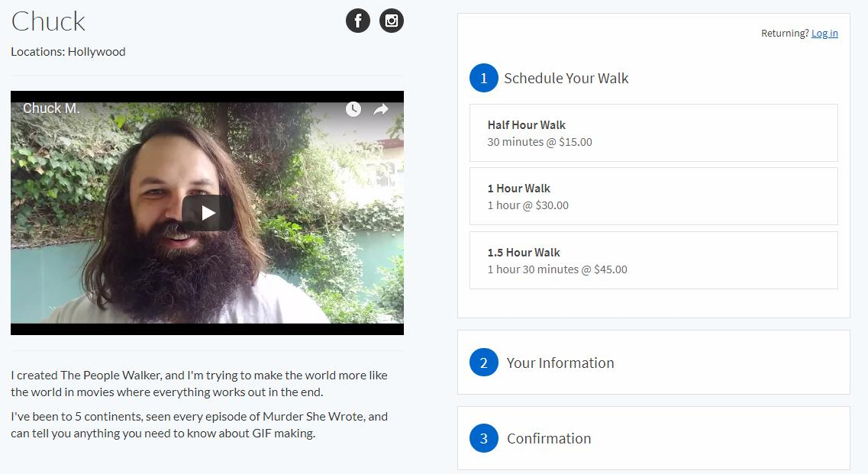
Task: Select the Half Hour Walk option
Action: point(653,133)
